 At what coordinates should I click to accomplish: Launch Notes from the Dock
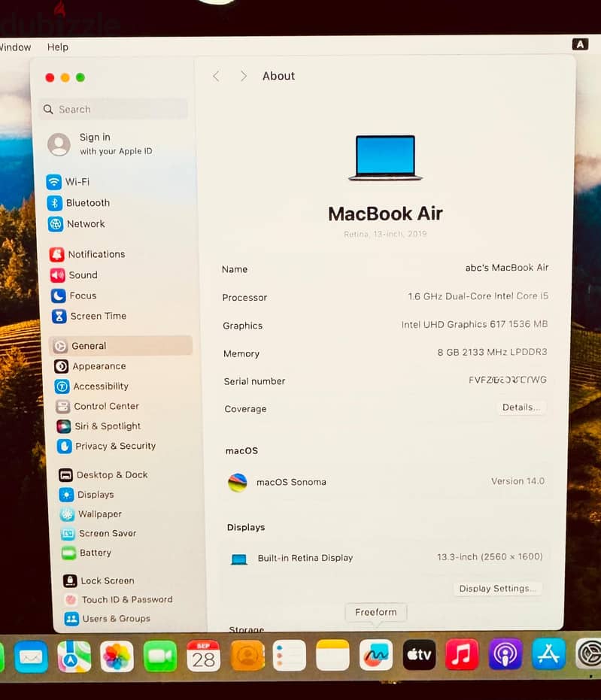point(332,655)
